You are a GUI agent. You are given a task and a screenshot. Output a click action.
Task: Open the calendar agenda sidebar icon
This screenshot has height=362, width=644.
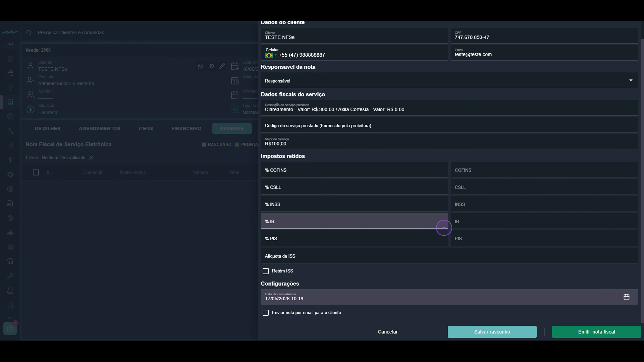click(x=10, y=73)
